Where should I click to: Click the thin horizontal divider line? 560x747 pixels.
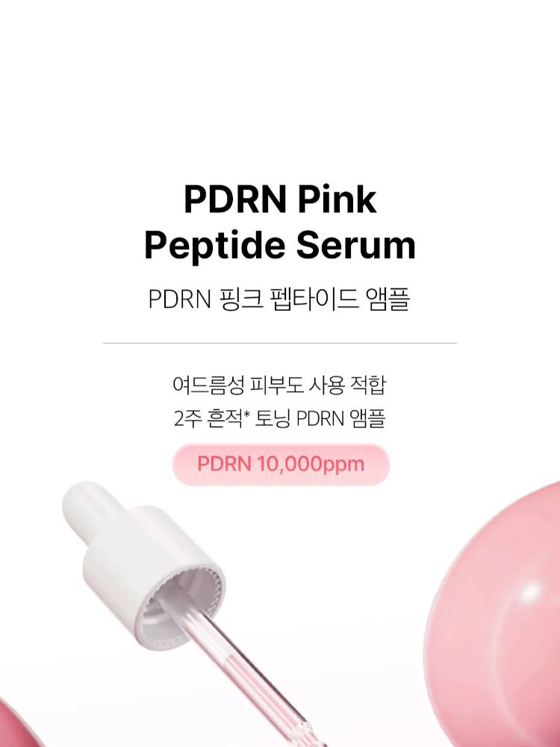(x=279, y=343)
